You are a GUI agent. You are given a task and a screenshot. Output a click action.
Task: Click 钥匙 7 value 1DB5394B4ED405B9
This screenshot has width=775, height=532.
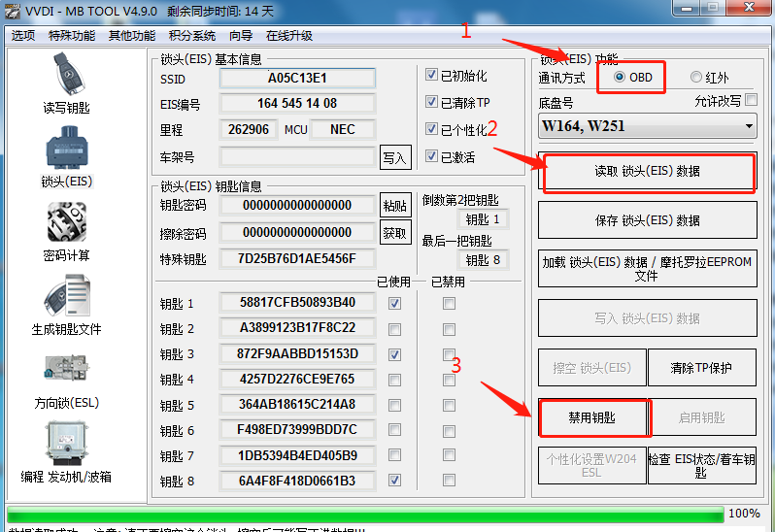click(297, 455)
